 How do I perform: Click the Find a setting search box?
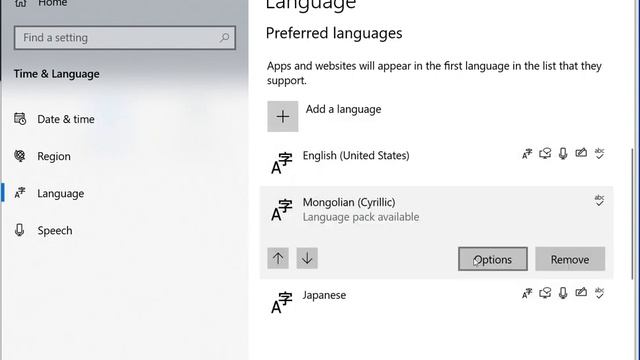click(125, 38)
